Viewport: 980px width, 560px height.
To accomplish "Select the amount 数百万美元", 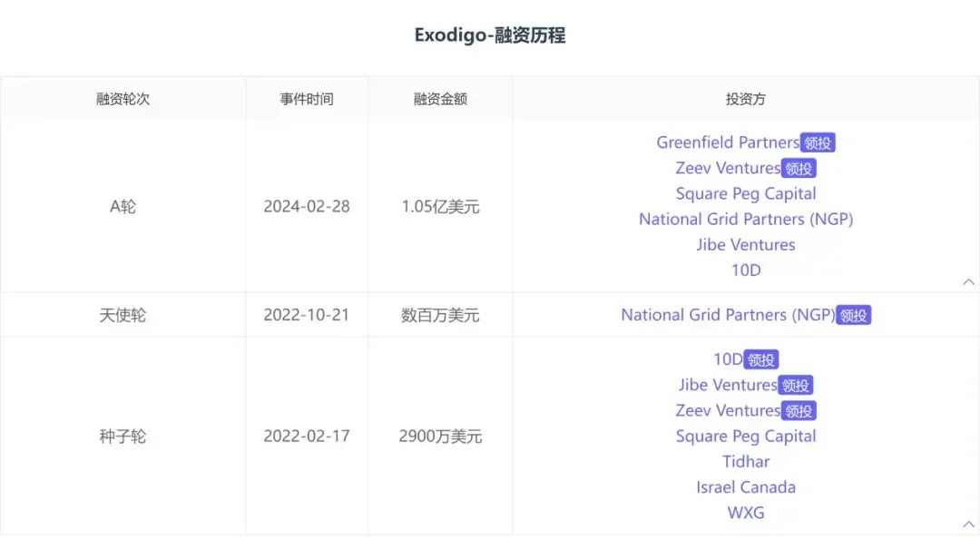I will coord(440,315).
